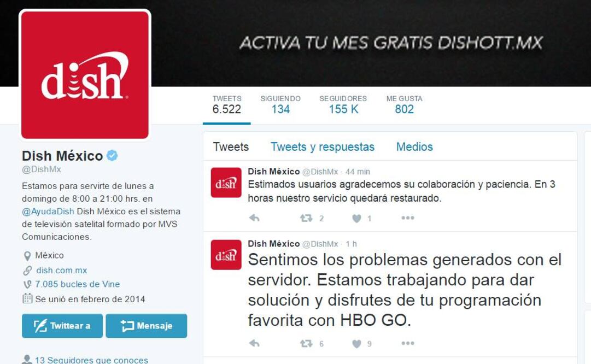Open the Medios tab

pyautogui.click(x=414, y=146)
